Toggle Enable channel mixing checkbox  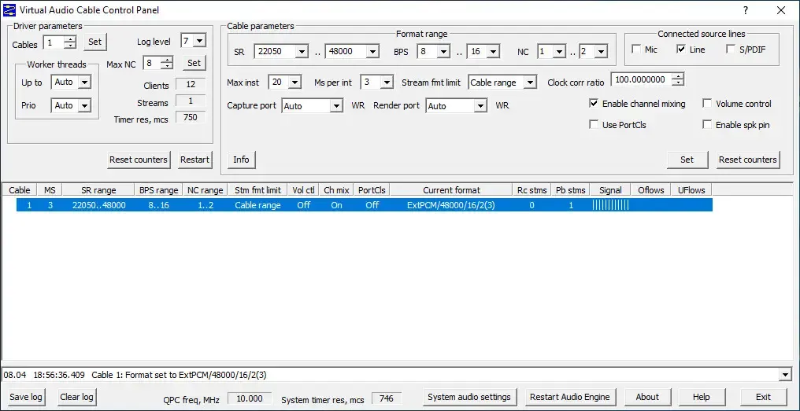tap(593, 104)
